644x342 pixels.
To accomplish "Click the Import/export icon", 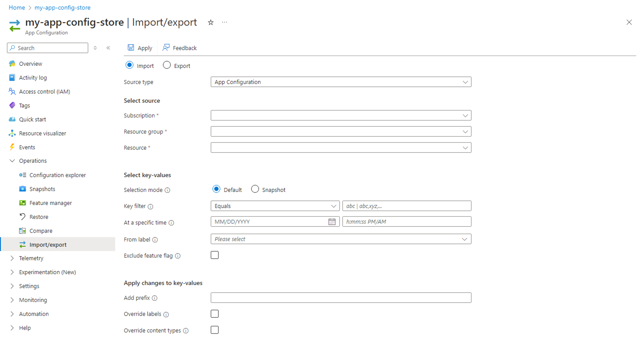I will coord(22,244).
